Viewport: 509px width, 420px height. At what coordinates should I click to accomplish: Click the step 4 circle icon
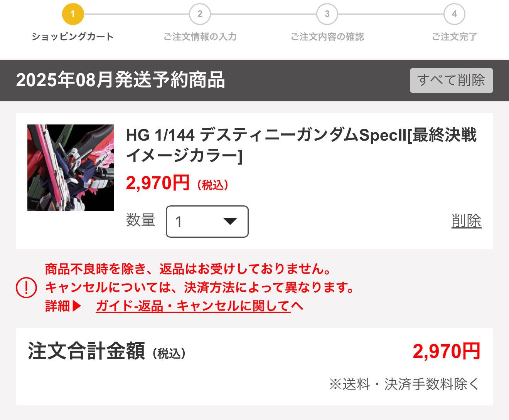[454, 14]
